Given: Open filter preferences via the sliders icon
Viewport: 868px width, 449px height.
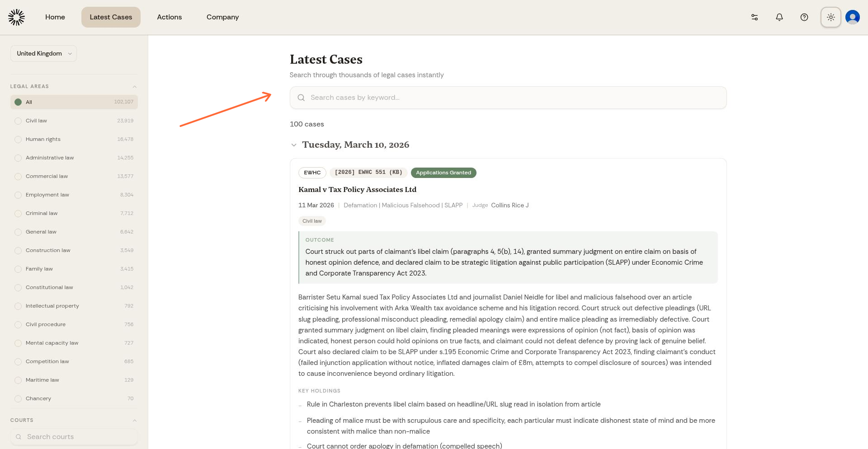Looking at the screenshot, I should [754, 17].
